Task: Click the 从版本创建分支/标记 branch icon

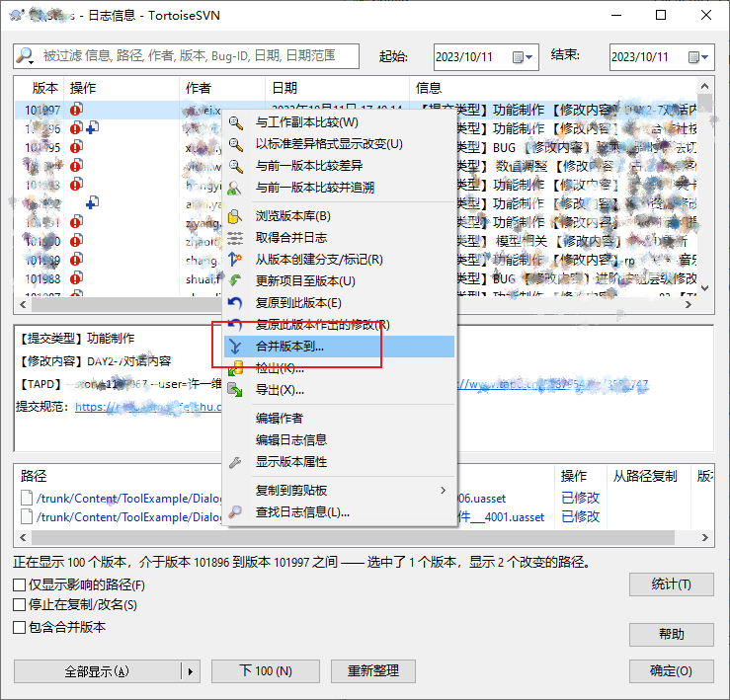Action: point(235,260)
